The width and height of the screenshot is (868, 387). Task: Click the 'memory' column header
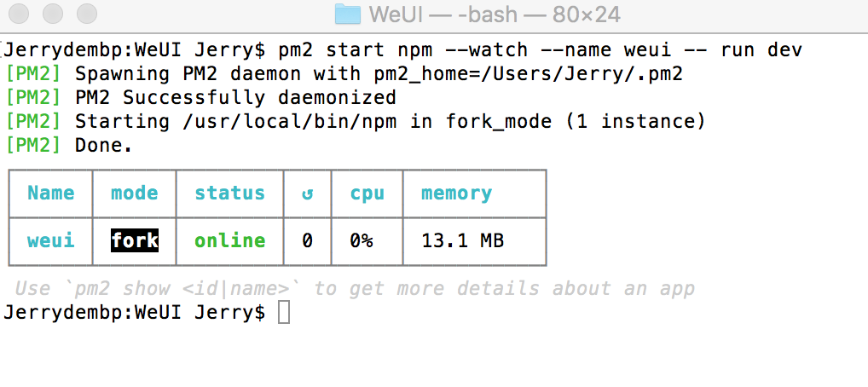click(456, 193)
